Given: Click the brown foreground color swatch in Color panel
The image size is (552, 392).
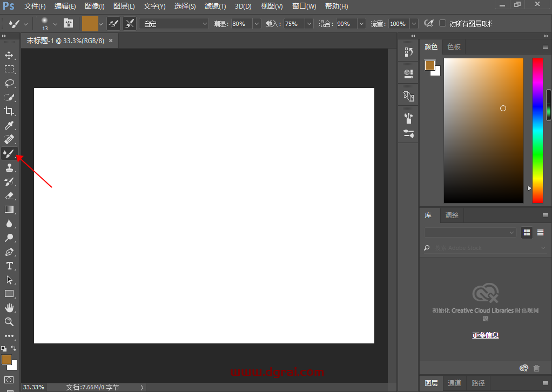Looking at the screenshot, I should pos(429,65).
